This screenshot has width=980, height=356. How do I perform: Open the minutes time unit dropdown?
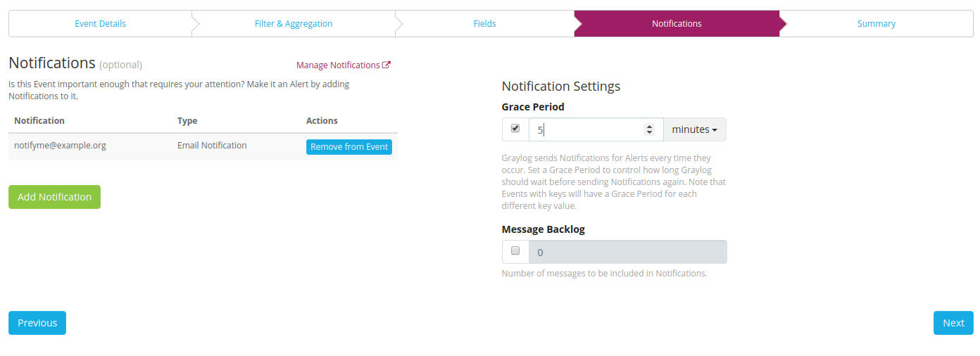[694, 129]
